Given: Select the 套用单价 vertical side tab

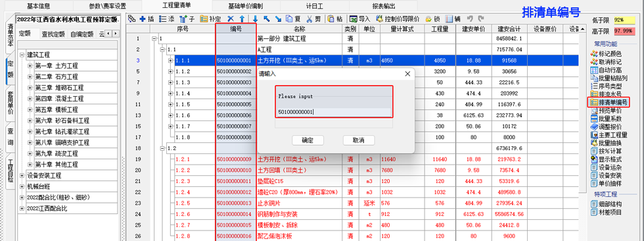Looking at the screenshot, I should click(11, 103).
